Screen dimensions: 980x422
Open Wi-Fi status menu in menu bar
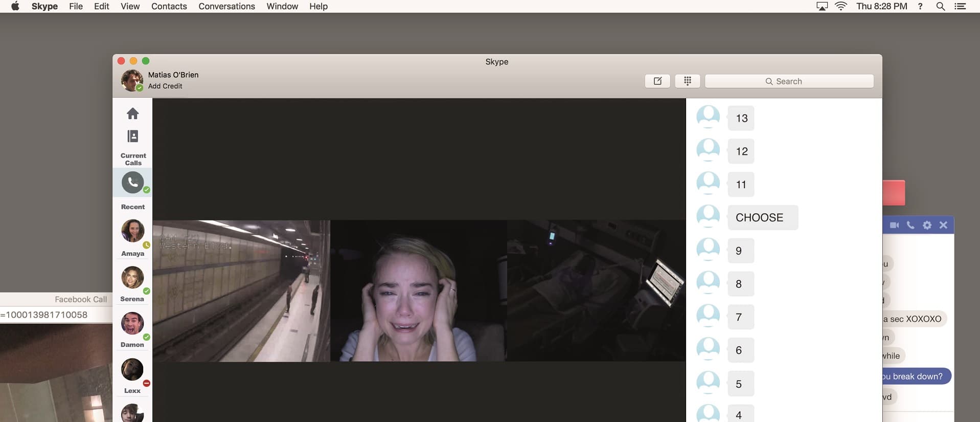[841, 6]
